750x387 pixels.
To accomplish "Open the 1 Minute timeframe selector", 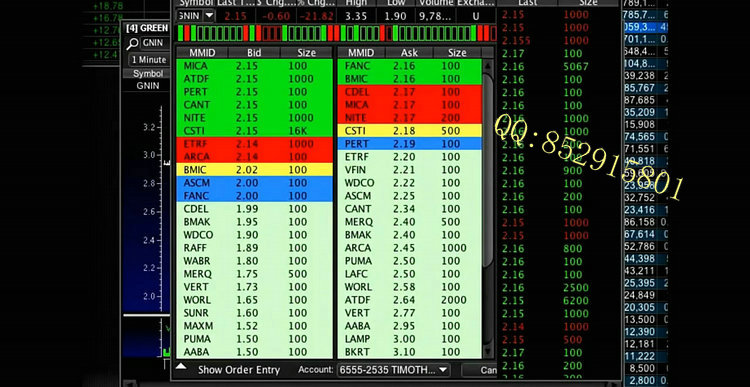I will coord(149,60).
